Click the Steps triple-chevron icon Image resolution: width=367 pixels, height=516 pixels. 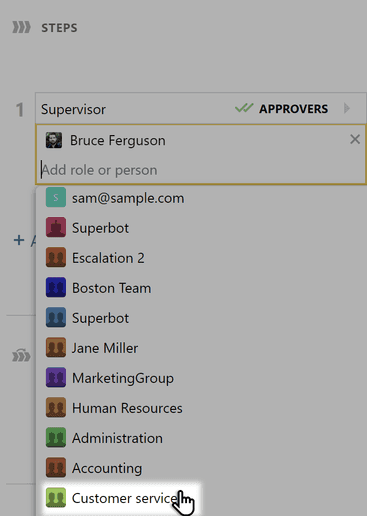(x=21, y=27)
